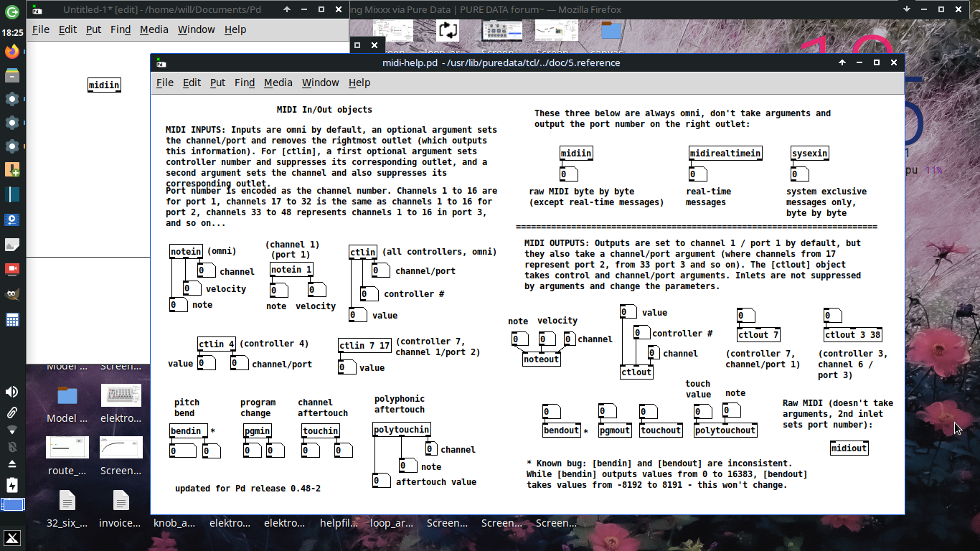The image size is (980, 551).
Task: Open Media menu in Untitled-1 window
Action: 154,29
